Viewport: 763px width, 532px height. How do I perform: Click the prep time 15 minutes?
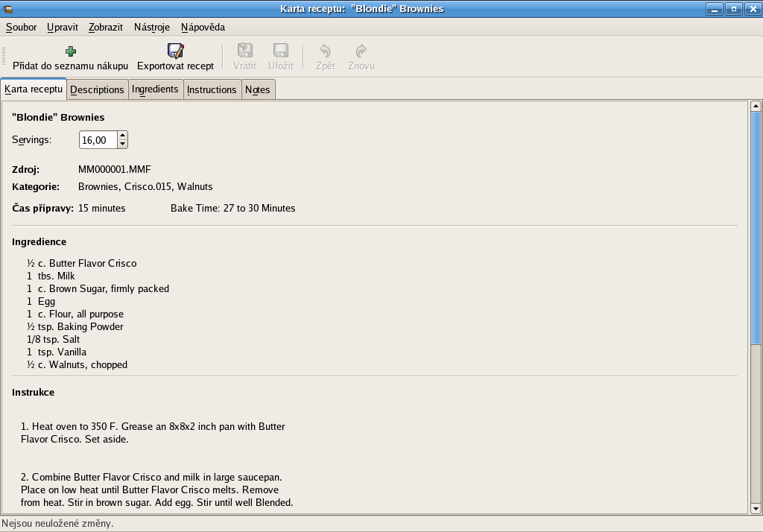click(x=101, y=209)
